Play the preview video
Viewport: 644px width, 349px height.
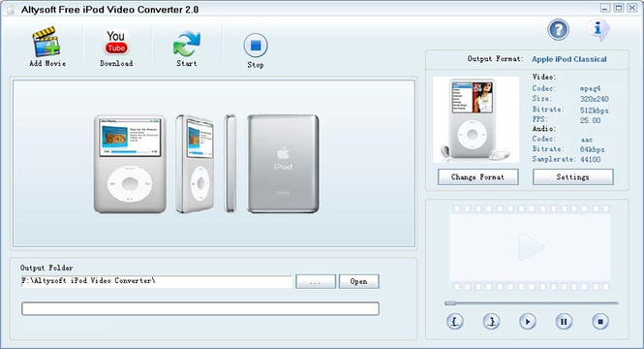(528, 322)
